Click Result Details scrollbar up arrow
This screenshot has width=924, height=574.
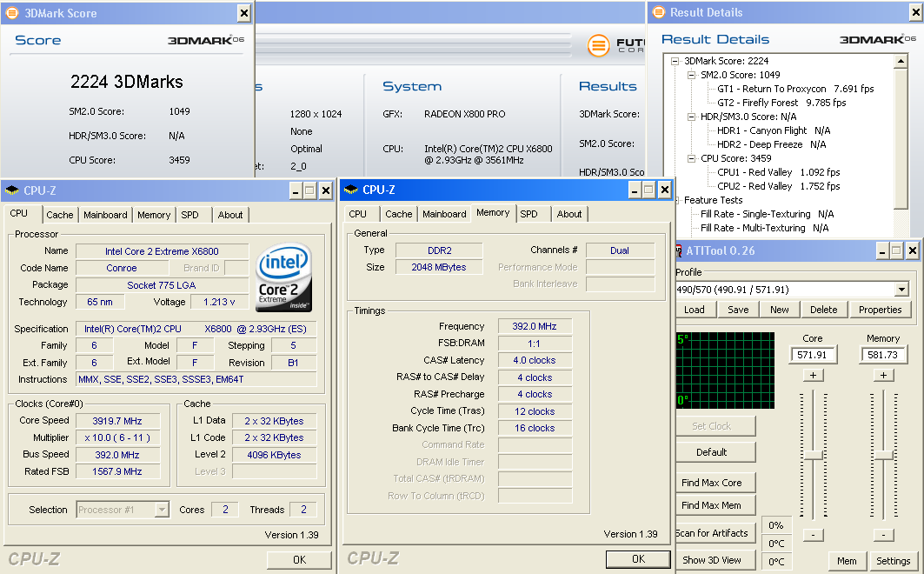pyautogui.click(x=901, y=61)
